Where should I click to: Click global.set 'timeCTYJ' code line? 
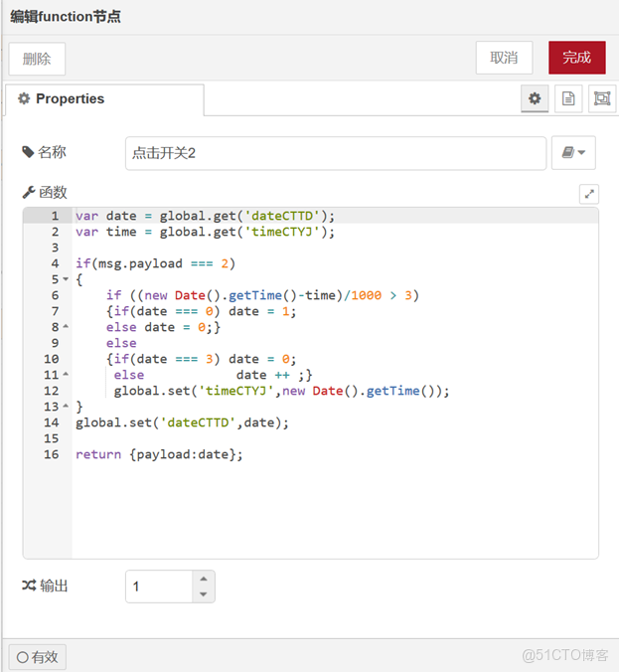click(x=281, y=391)
